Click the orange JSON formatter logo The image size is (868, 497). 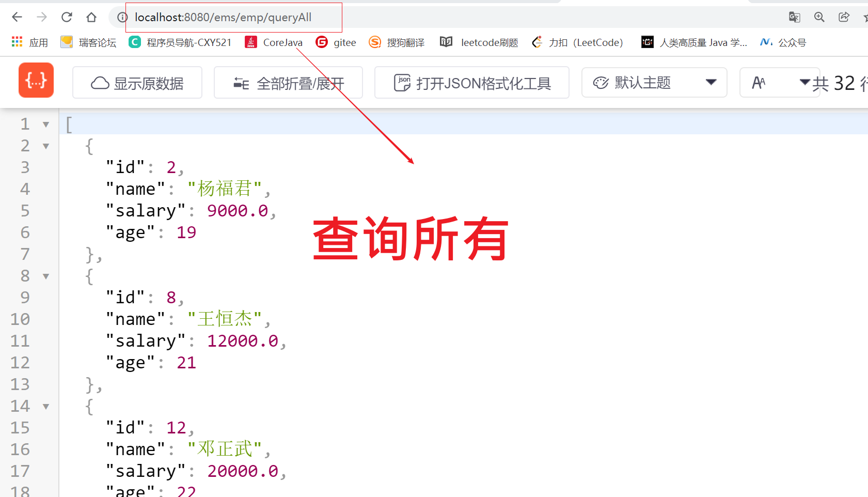pyautogui.click(x=36, y=80)
